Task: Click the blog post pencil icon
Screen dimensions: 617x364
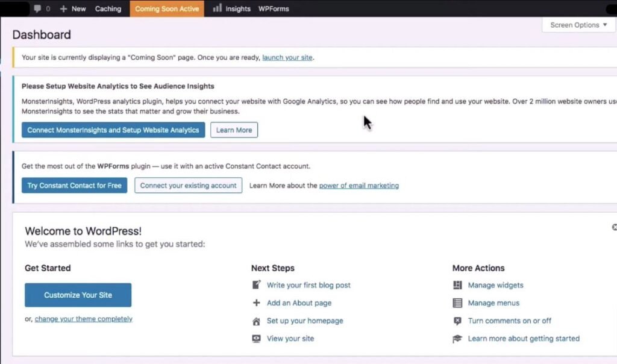Action: pos(256,284)
